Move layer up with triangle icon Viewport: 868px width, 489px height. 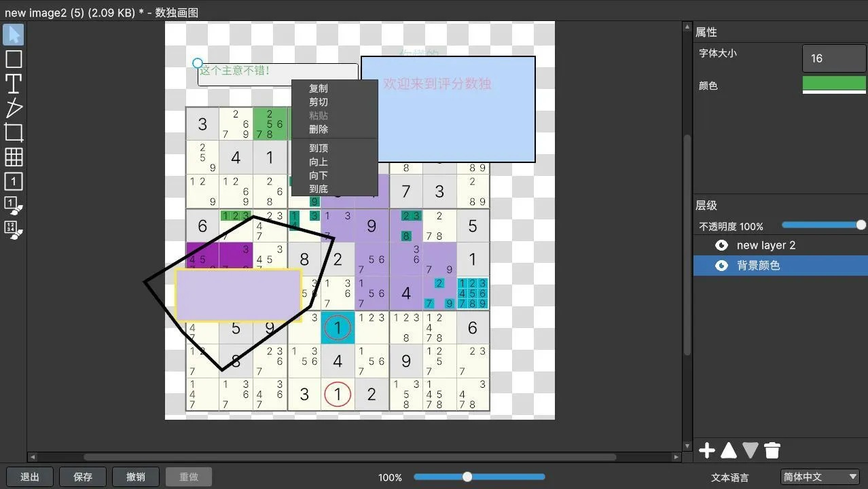click(x=729, y=450)
